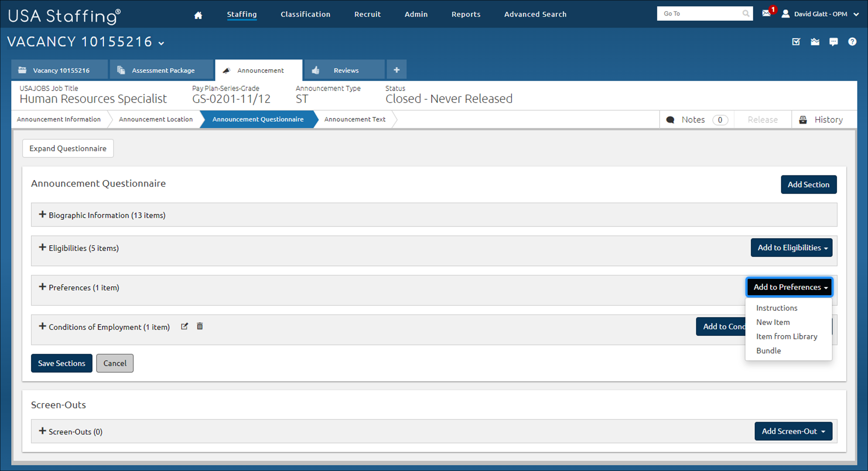The width and height of the screenshot is (868, 471).
Task: Click the Vacancy folder tab icon
Action: pyautogui.click(x=22, y=70)
